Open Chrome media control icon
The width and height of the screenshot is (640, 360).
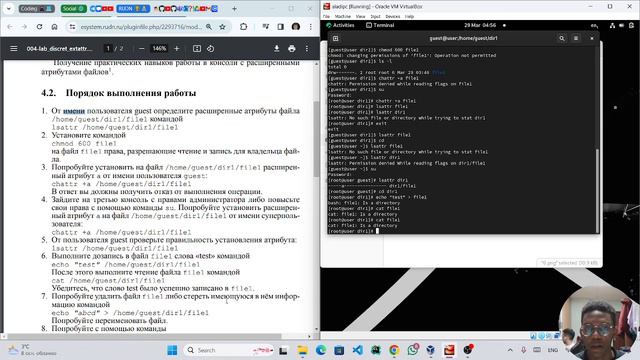pyautogui.click(x=266, y=27)
